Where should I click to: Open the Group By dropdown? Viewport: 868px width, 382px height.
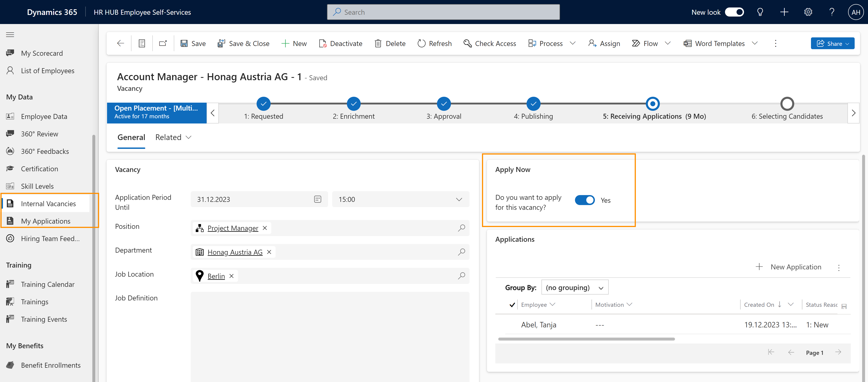(575, 287)
